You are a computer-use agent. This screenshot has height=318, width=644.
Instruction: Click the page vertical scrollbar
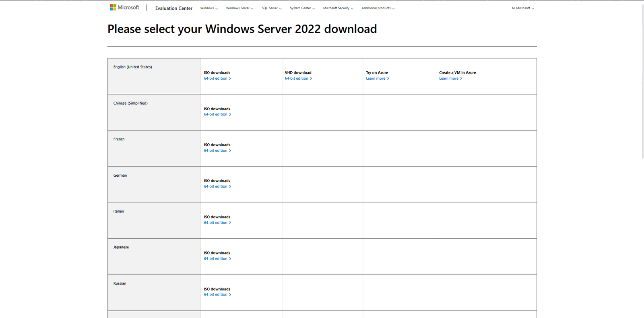point(643,81)
